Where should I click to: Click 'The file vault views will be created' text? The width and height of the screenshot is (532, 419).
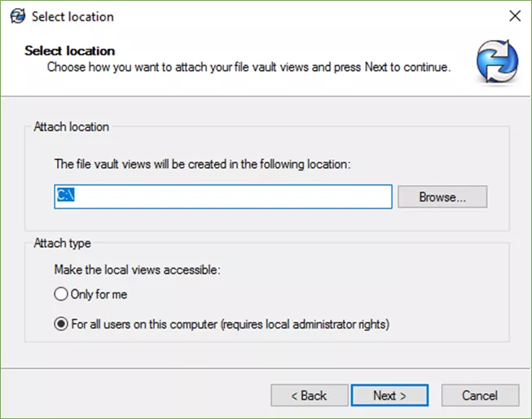[202, 164]
